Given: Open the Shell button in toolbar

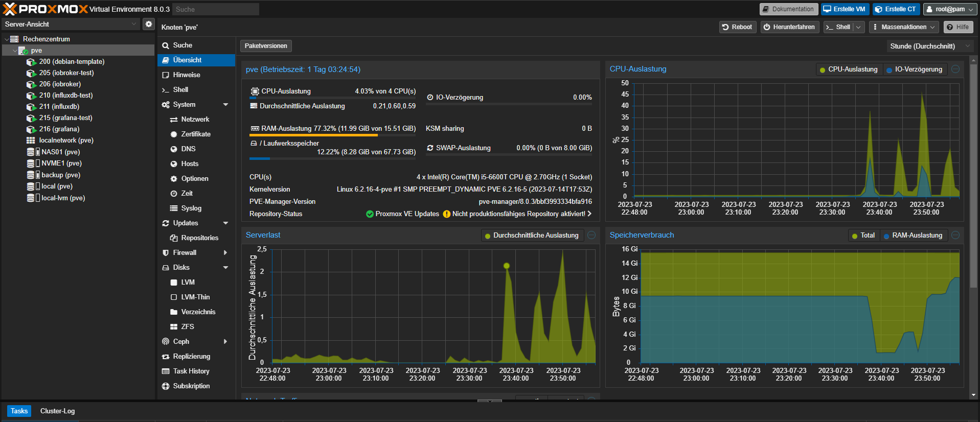Looking at the screenshot, I should pos(838,27).
